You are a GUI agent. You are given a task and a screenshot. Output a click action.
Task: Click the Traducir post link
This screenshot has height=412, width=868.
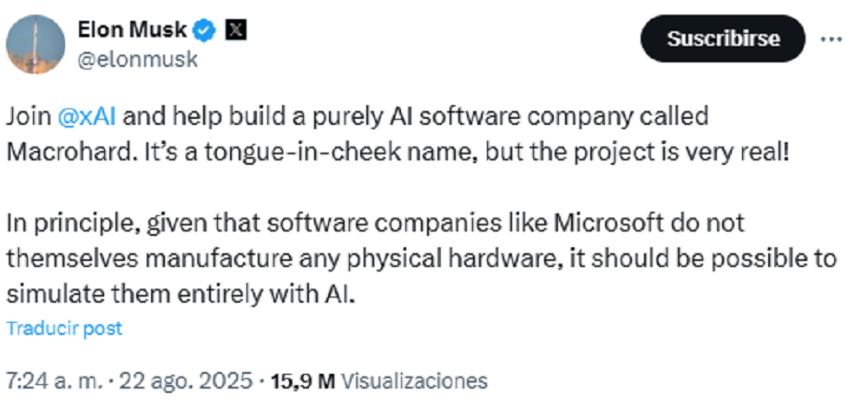(64, 329)
